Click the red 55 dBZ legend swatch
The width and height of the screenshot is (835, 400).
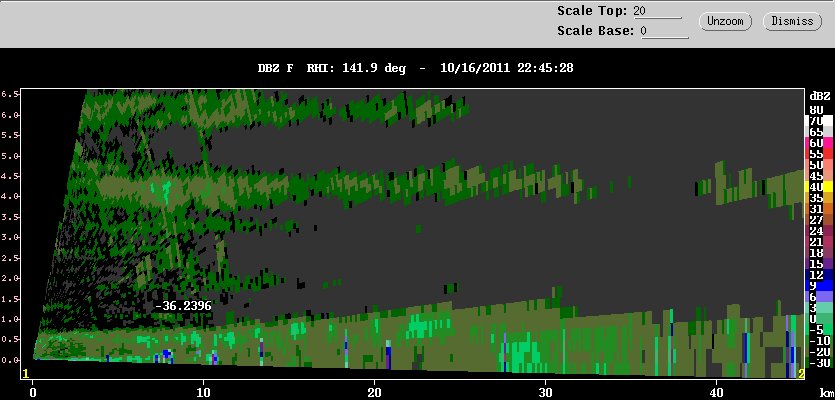click(821, 154)
